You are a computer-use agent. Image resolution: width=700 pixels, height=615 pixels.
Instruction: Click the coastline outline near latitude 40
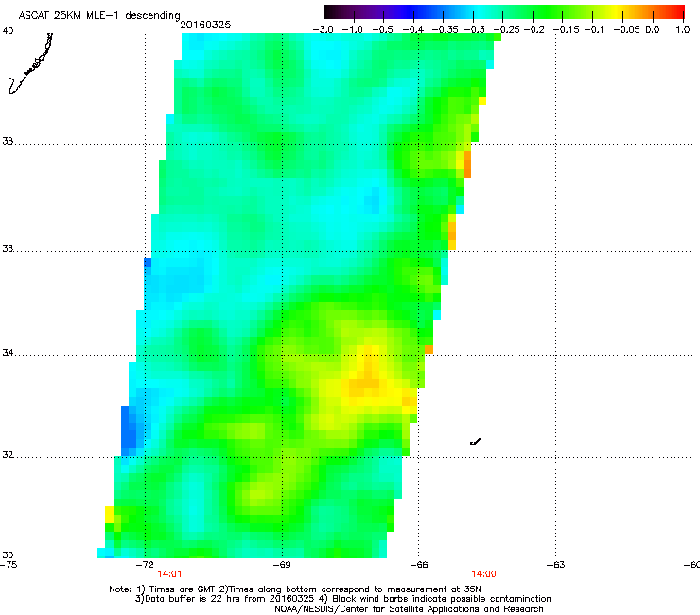tap(31, 63)
